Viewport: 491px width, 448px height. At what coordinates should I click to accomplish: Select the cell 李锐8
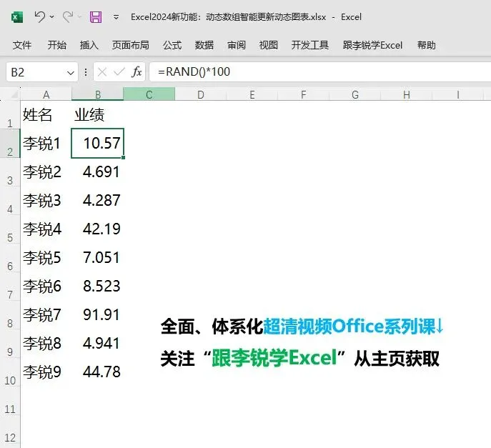[46, 344]
